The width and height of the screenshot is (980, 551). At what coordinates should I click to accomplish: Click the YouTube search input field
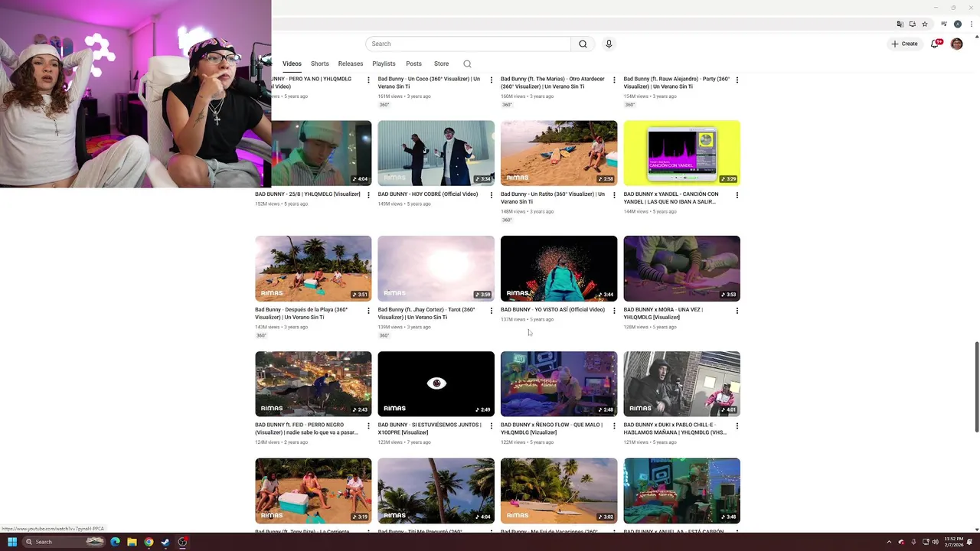pyautogui.click(x=468, y=44)
